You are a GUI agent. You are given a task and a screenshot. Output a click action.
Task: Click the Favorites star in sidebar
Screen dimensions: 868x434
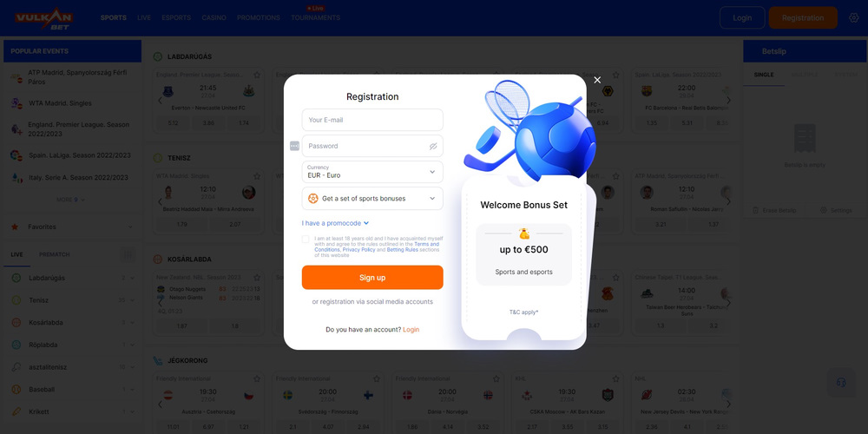pyautogui.click(x=15, y=227)
